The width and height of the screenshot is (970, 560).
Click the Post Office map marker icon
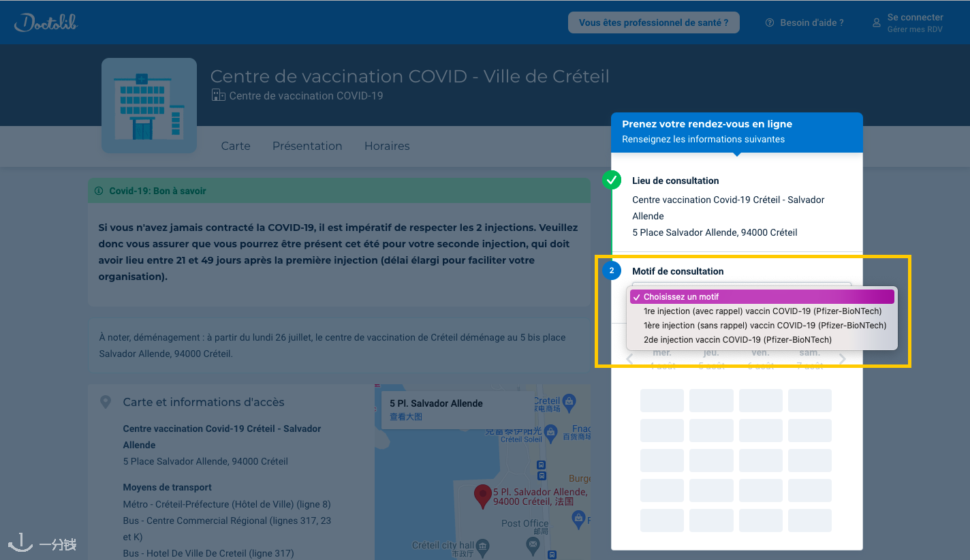point(533,544)
